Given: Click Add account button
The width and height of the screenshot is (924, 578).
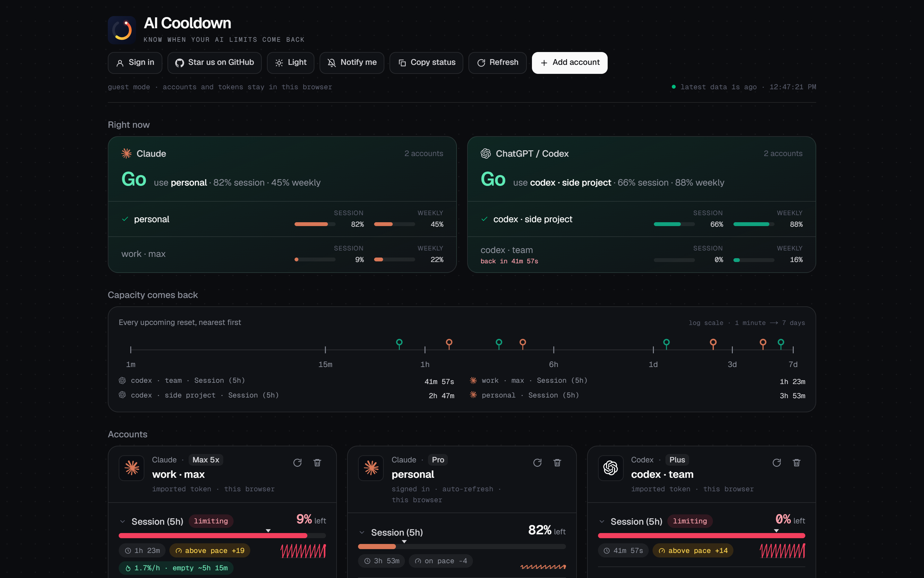Looking at the screenshot, I should coord(570,63).
